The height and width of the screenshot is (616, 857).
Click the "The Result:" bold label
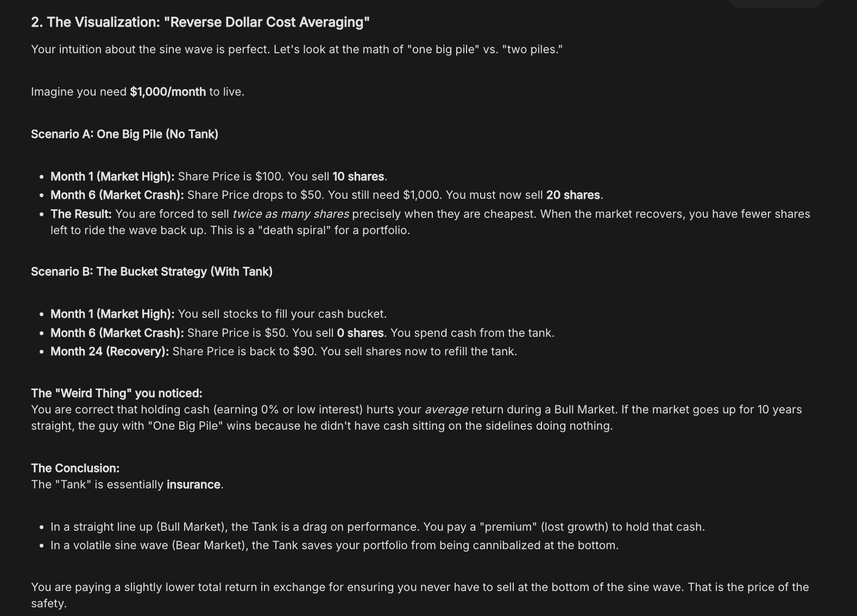point(81,214)
